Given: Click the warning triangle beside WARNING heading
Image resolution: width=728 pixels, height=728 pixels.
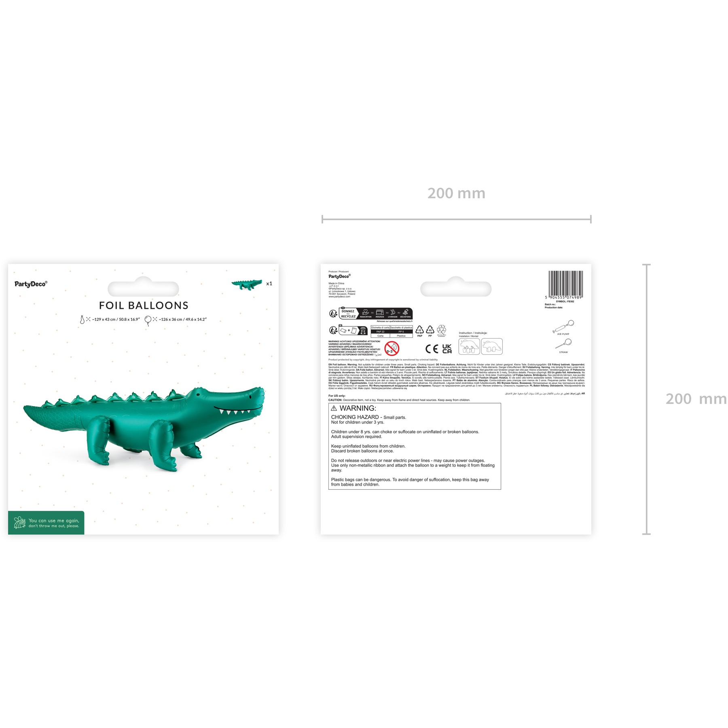Looking at the screenshot, I should pyautogui.click(x=334, y=408).
